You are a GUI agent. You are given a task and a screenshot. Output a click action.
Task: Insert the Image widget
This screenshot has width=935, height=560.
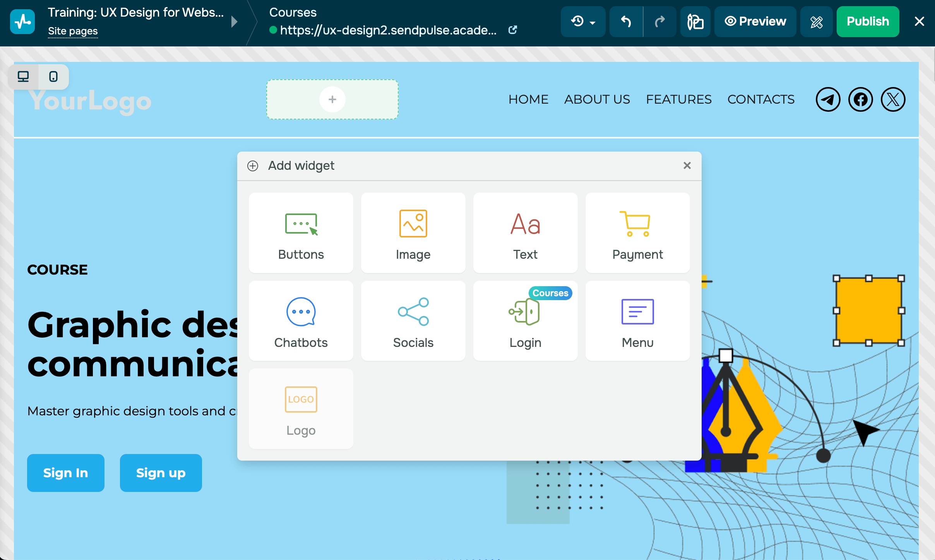tap(413, 233)
